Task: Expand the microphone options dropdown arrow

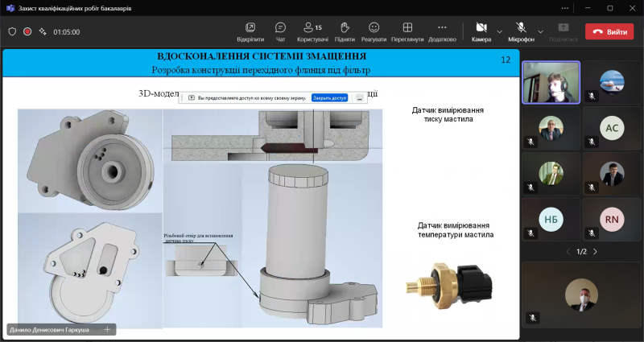Action: [x=540, y=31]
